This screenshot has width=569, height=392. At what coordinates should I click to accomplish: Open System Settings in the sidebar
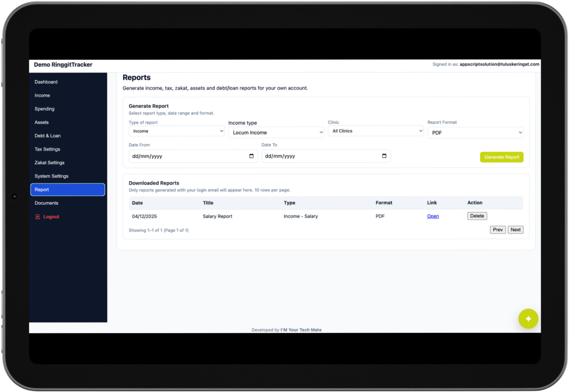point(51,176)
